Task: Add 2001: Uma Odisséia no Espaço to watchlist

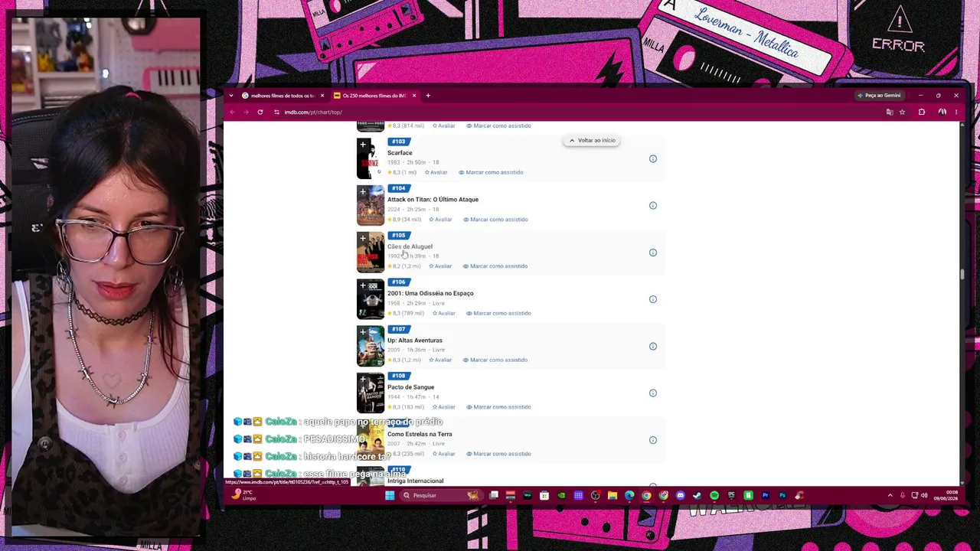Action: click(x=363, y=285)
